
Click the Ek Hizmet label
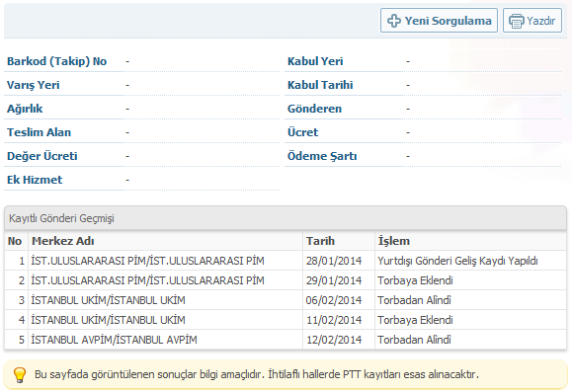(x=35, y=180)
